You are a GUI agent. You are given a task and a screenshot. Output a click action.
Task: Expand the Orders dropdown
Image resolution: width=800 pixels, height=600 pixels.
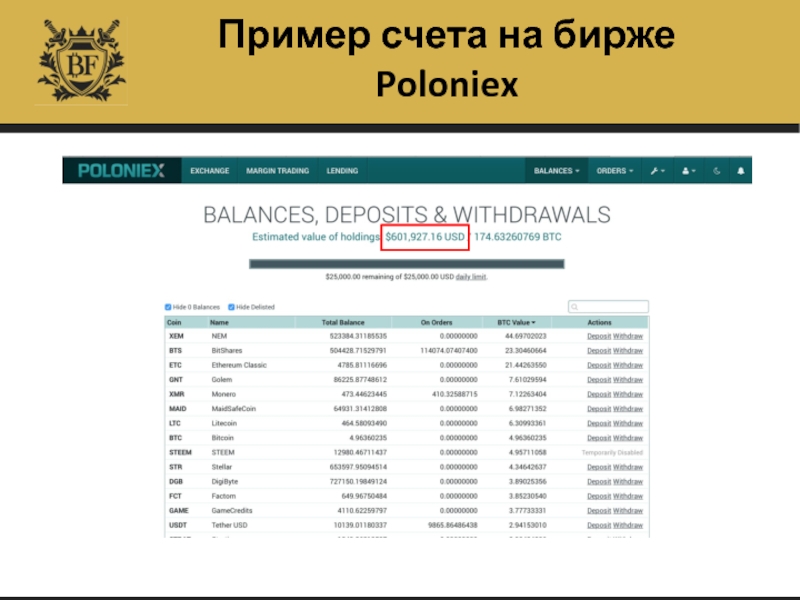click(615, 171)
